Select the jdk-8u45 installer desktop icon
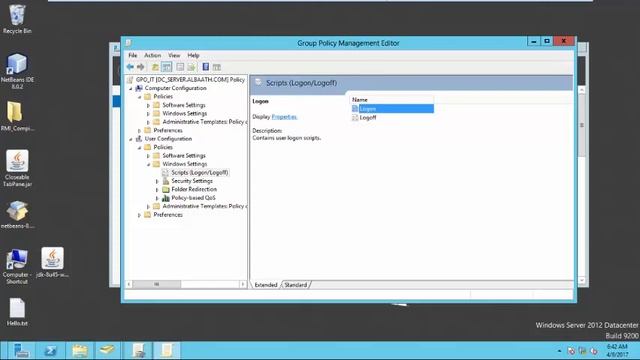640x360 pixels. (52, 262)
